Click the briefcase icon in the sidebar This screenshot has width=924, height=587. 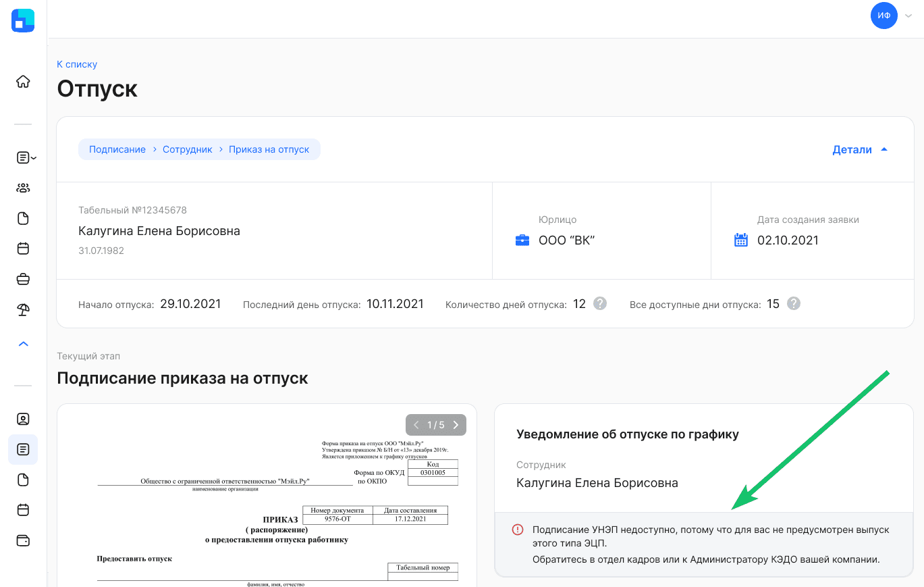click(x=23, y=278)
